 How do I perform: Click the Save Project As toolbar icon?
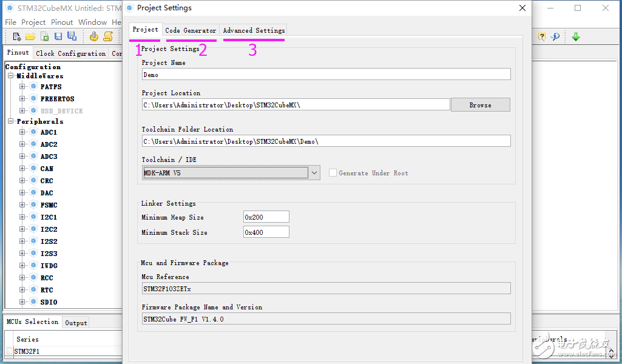72,36
